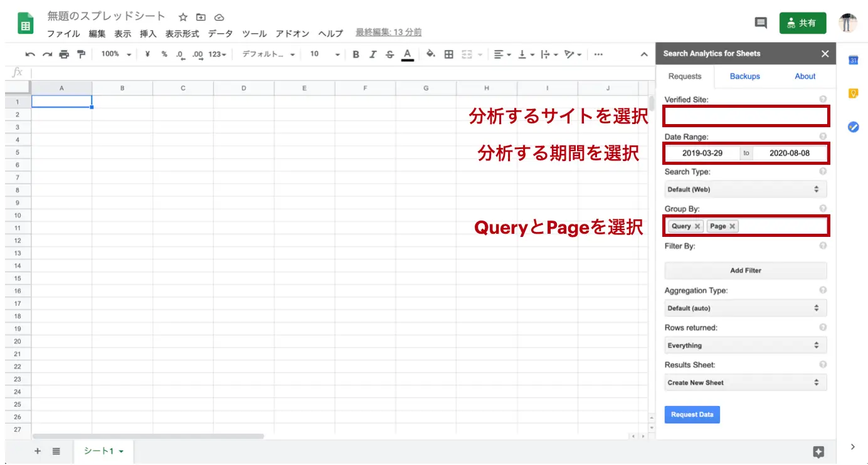Image resolution: width=868 pixels, height=465 pixels.
Task: Remove the Query tag from Group By
Action: [697, 226]
